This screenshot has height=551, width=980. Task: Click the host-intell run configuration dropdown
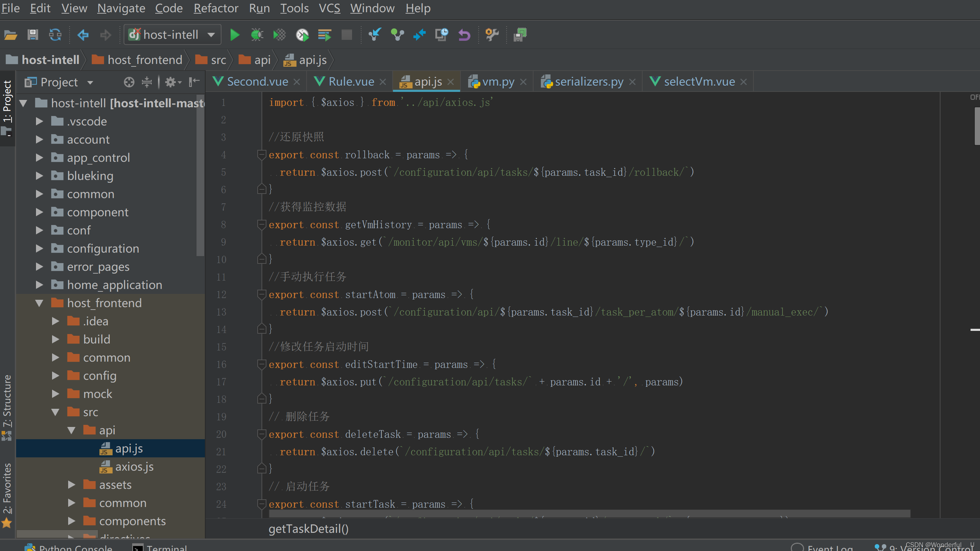tap(172, 34)
